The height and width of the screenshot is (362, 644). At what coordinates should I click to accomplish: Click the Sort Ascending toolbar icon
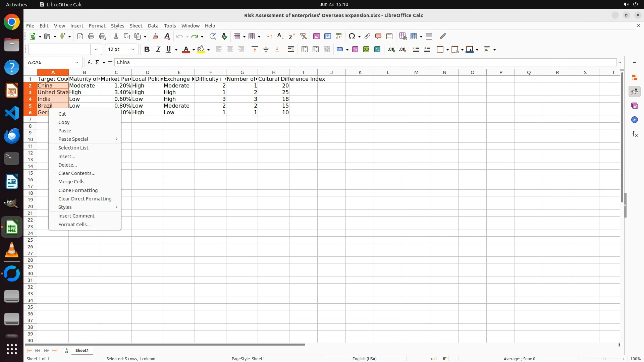(x=281, y=36)
